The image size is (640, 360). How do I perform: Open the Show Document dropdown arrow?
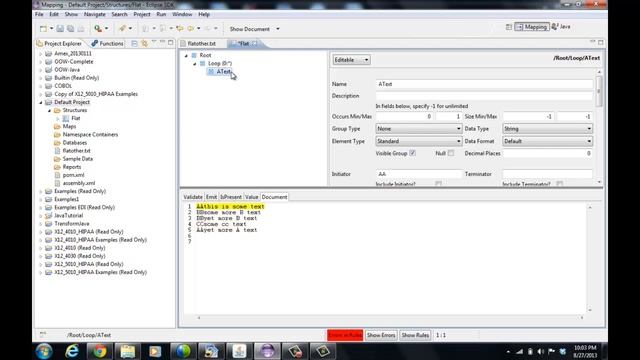click(x=278, y=29)
